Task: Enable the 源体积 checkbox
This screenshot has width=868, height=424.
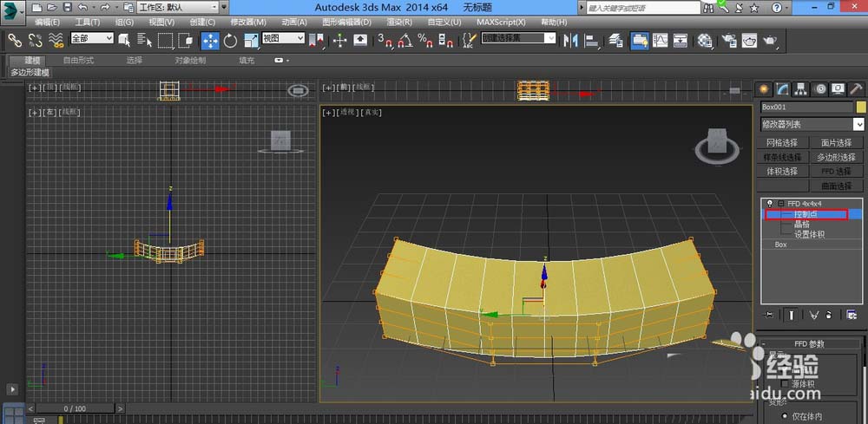Action: click(785, 383)
